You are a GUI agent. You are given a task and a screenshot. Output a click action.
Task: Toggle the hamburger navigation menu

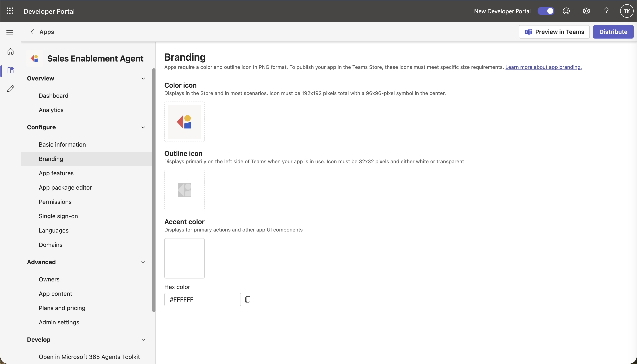pyautogui.click(x=10, y=32)
